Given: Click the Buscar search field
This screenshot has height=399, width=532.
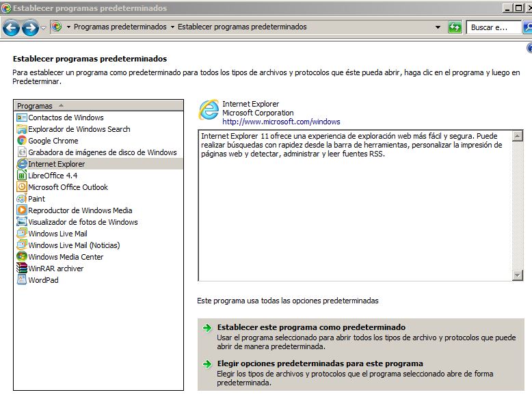Looking at the screenshot, I should pyautogui.click(x=494, y=27).
